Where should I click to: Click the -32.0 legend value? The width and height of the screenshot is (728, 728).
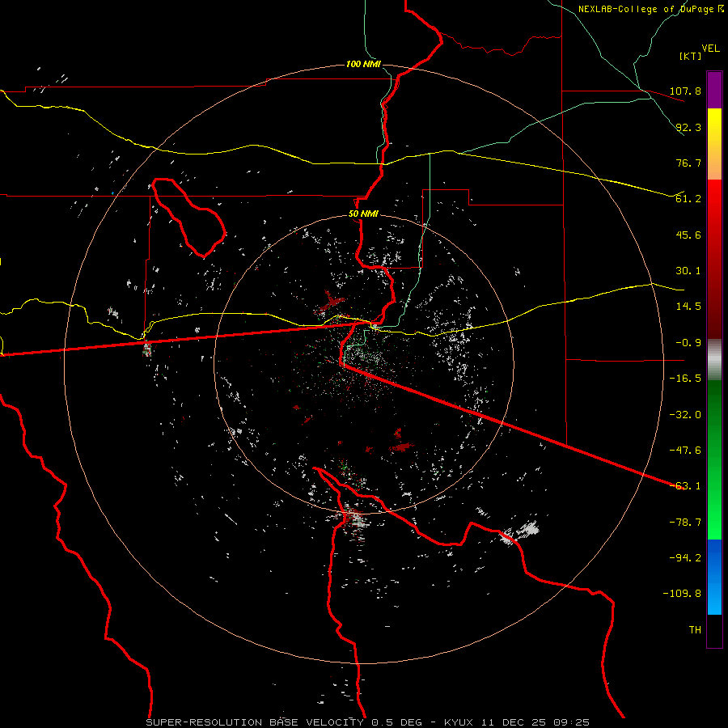tap(685, 415)
